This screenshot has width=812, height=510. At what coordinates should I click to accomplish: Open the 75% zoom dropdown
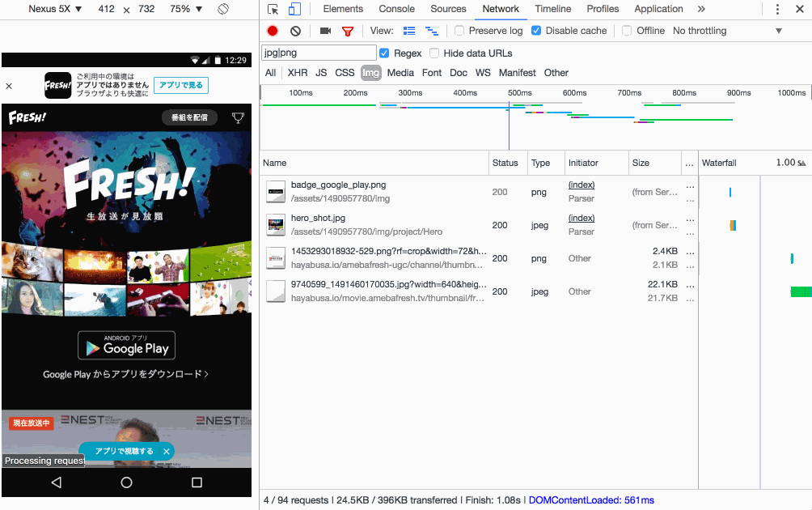tap(185, 9)
